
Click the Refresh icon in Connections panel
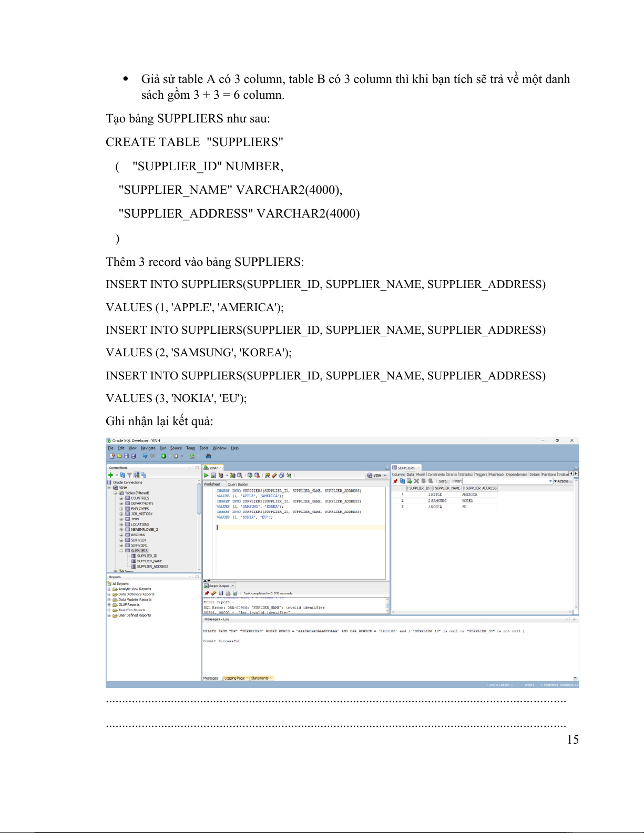(122, 475)
